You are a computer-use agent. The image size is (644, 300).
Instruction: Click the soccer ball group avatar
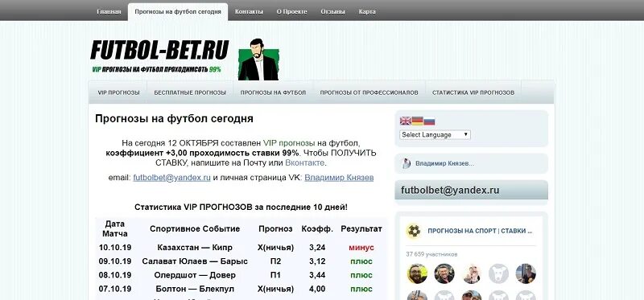point(414,231)
